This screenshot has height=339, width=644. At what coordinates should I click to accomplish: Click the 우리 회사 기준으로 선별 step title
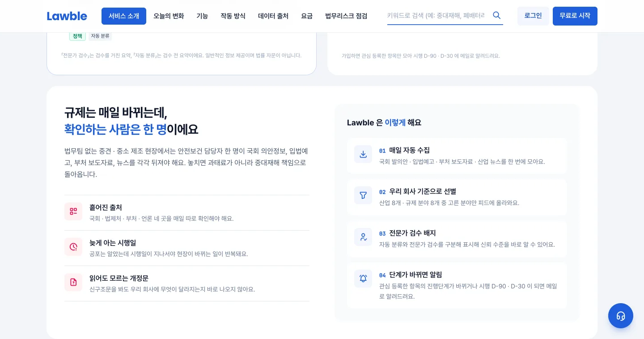click(423, 191)
